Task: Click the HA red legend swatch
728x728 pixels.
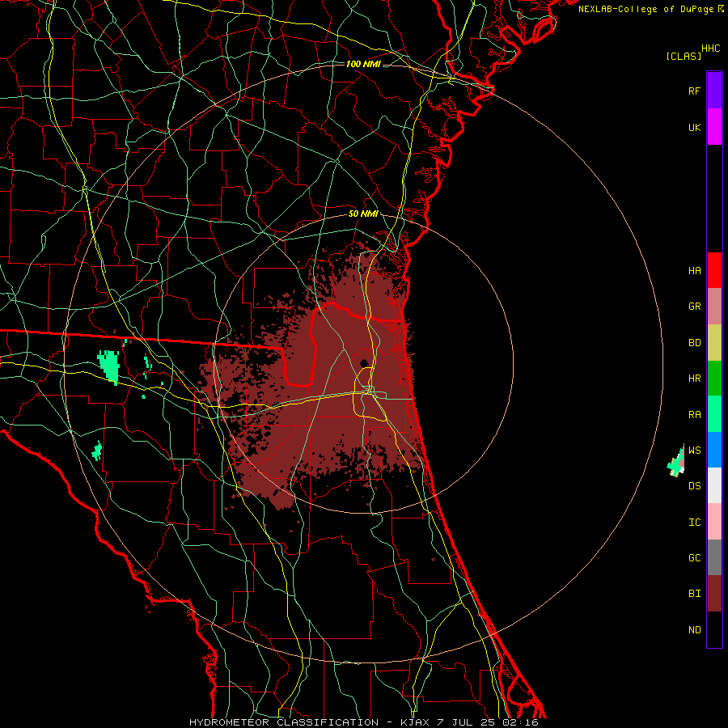Action: (714, 270)
